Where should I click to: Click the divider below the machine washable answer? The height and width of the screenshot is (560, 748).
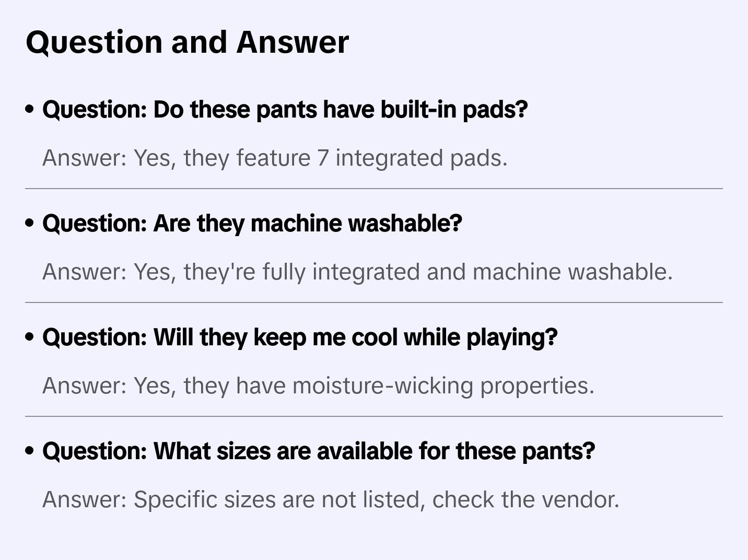[x=374, y=302]
